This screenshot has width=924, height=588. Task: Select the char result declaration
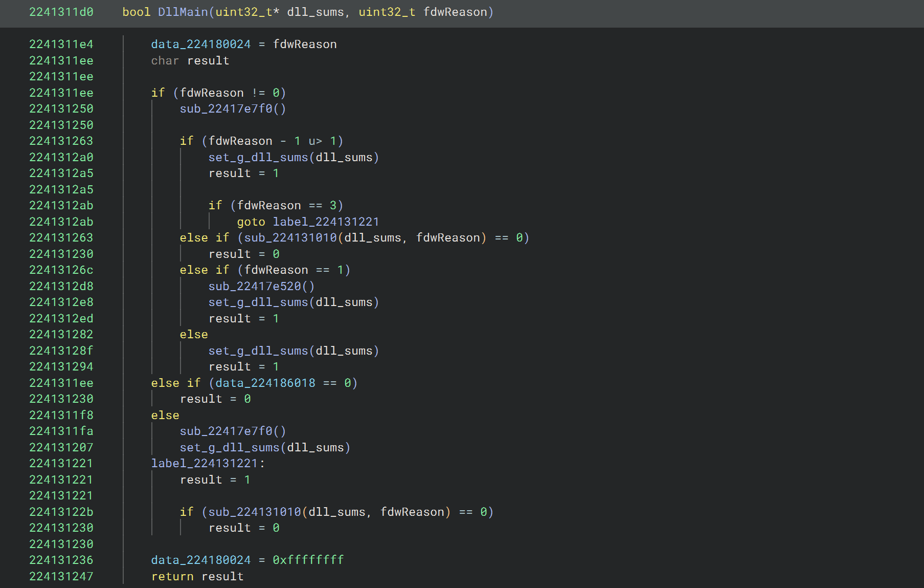click(190, 60)
